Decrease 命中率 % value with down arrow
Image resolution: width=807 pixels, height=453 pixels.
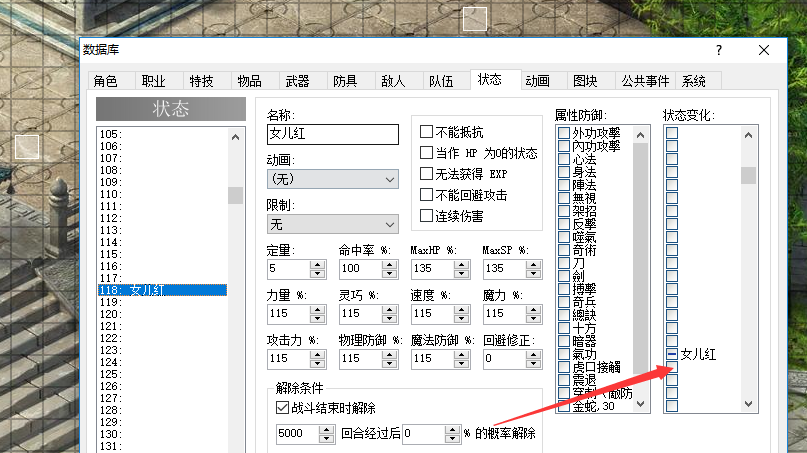point(390,273)
